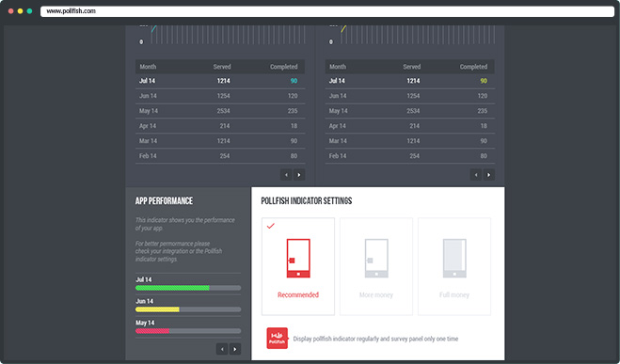Image resolution: width=620 pixels, height=364 pixels.
Task: Click POLLFISH INDICATOR SETTINGS heading
Action: (x=307, y=200)
